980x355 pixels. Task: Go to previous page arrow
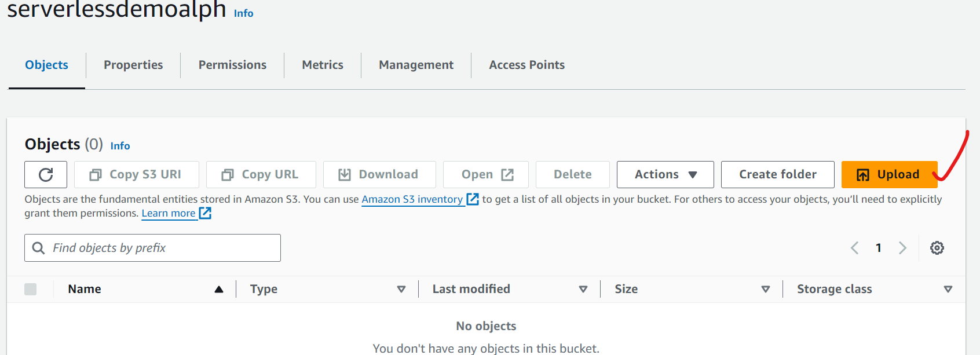click(854, 248)
